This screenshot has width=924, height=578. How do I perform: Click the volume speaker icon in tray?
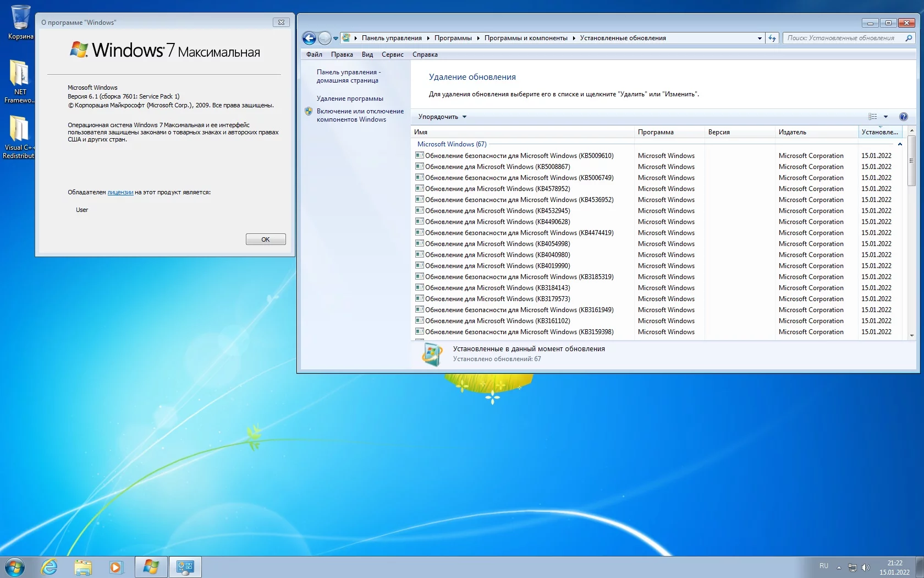tap(865, 568)
